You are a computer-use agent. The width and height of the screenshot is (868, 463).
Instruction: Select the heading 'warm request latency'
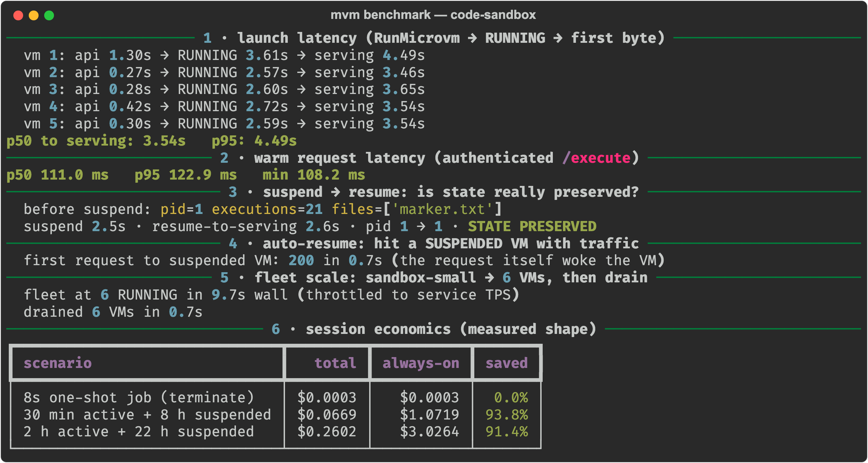(x=340, y=158)
